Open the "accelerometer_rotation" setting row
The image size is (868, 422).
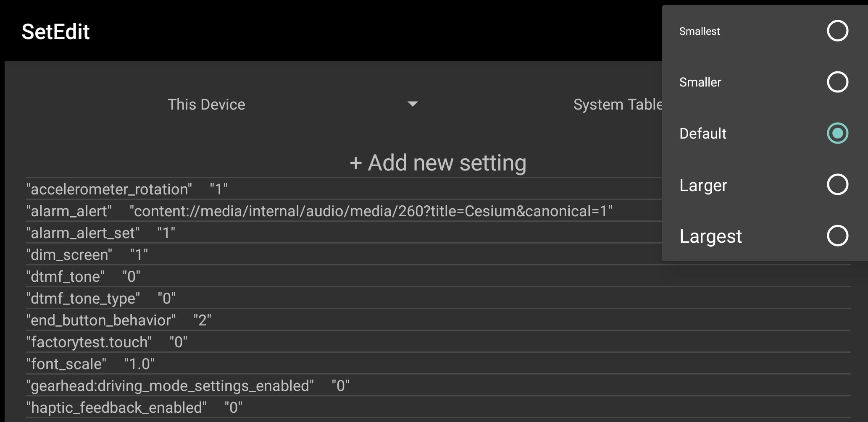(438, 189)
